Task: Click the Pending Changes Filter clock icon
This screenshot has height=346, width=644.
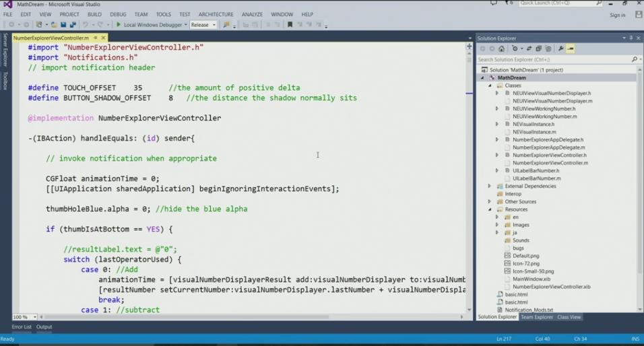Action: click(515, 48)
